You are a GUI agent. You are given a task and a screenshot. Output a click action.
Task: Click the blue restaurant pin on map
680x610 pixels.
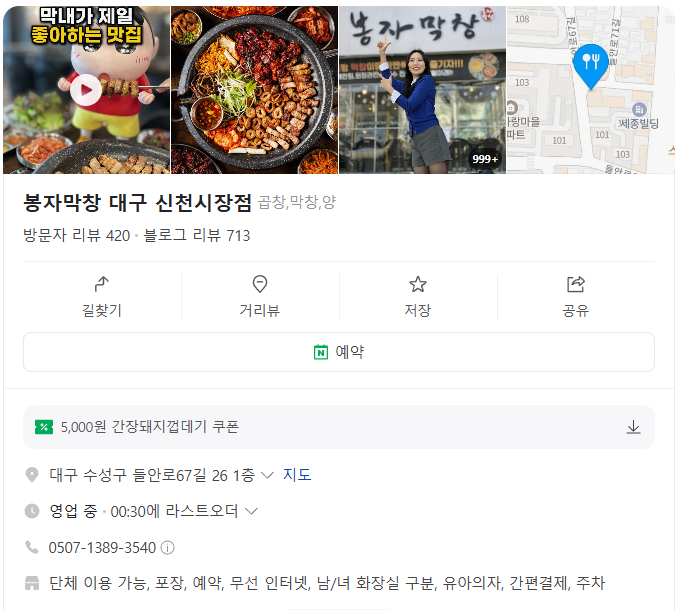point(591,66)
